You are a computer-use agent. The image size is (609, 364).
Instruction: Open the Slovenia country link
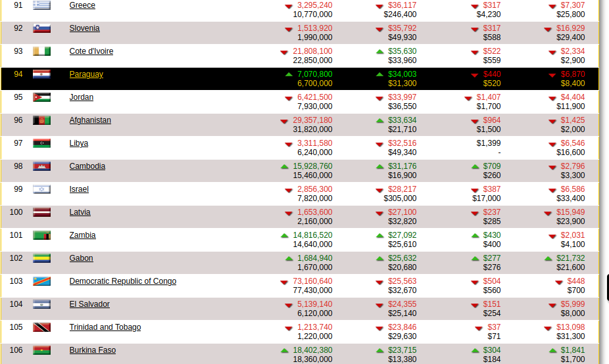(x=84, y=28)
